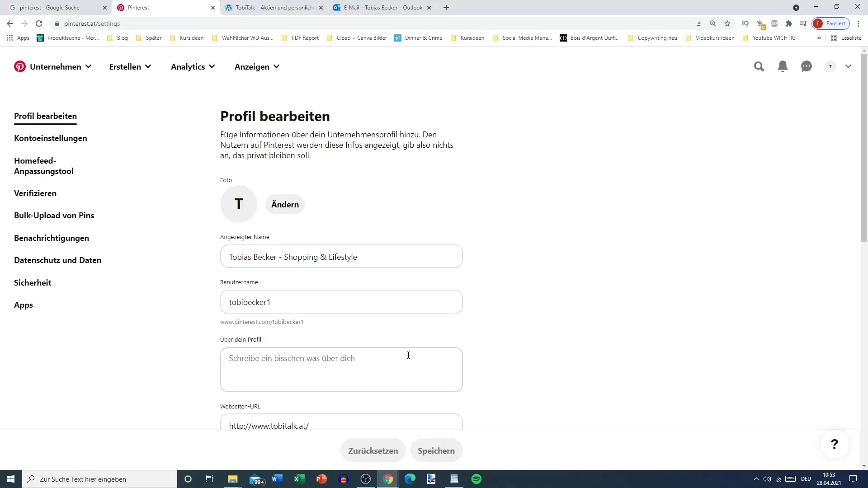The image size is (868, 488).
Task: Click the notifications bell icon
Action: [782, 67]
